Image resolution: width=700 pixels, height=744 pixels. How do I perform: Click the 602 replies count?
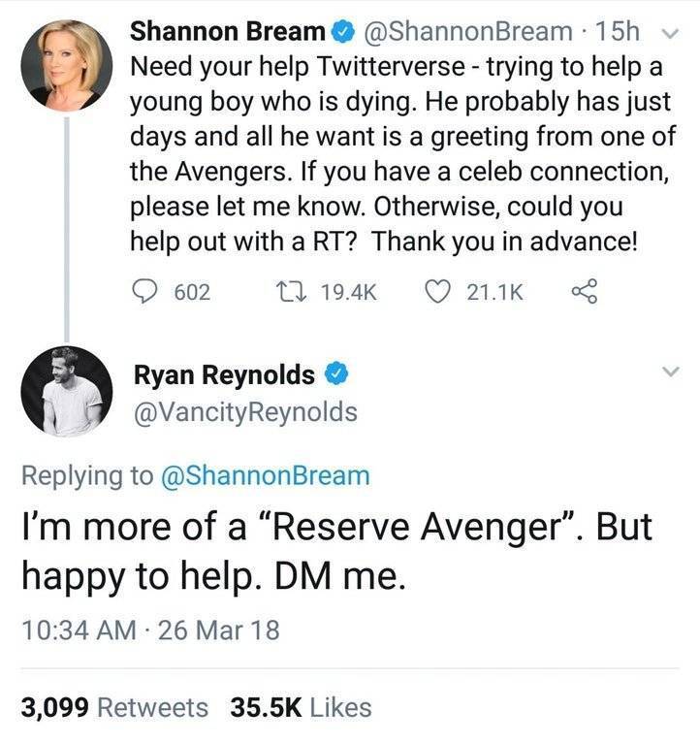(191, 292)
